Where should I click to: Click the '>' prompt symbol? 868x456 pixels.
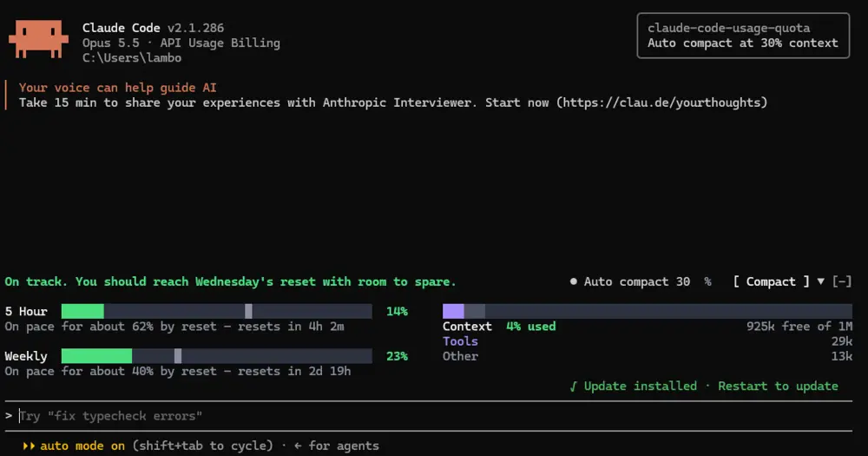click(x=9, y=415)
